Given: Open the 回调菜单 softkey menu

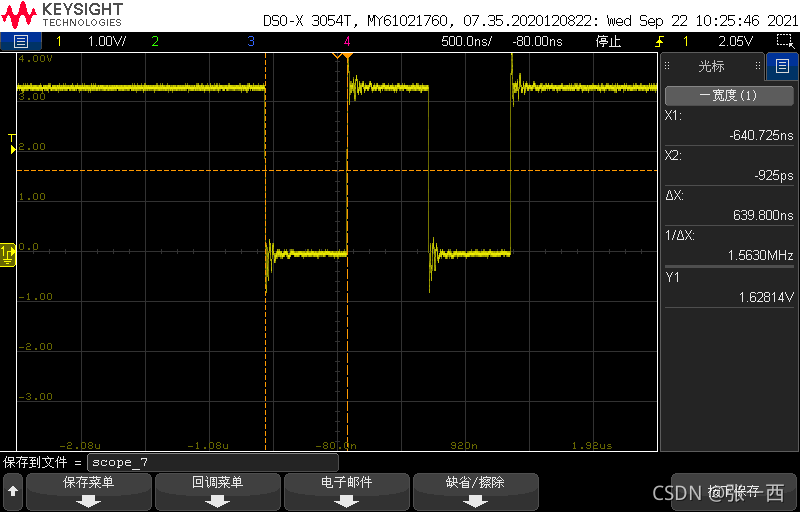Looking at the screenshot, I should (x=217, y=492).
